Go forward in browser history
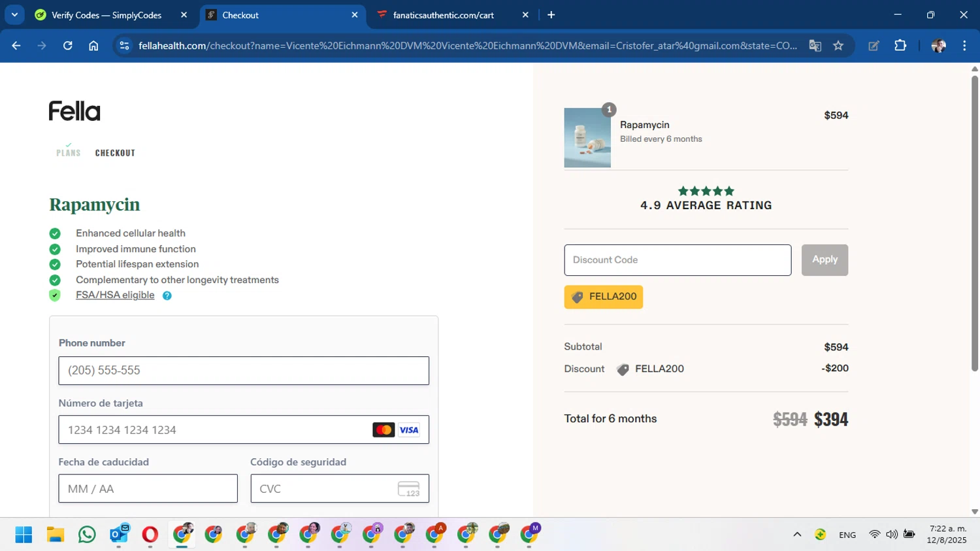Image resolution: width=980 pixels, height=551 pixels. tap(42, 46)
